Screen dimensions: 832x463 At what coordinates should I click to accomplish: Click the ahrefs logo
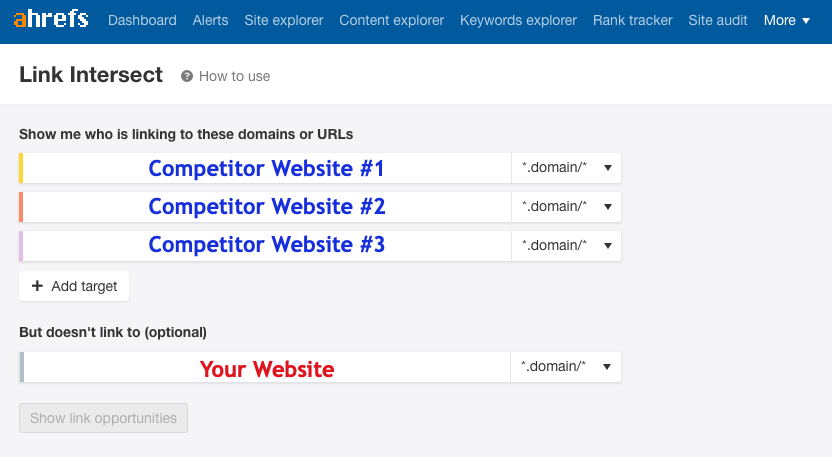point(51,20)
